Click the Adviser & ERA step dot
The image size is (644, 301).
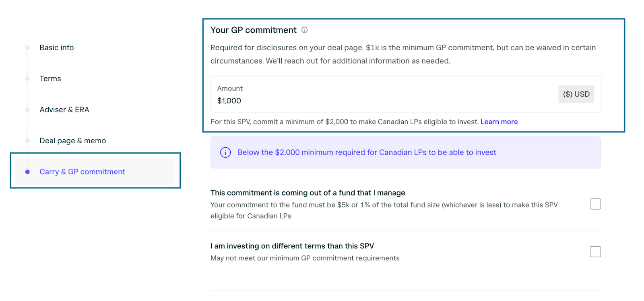[27, 109]
